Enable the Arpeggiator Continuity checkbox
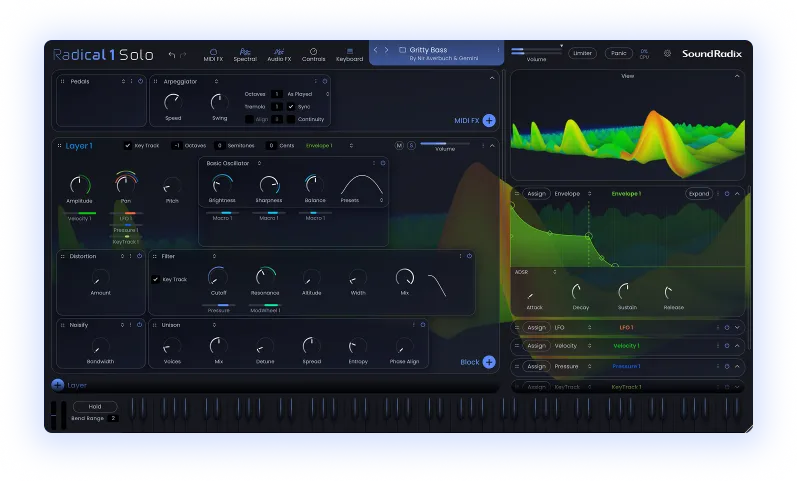Screen dimensions: 797x481 [291, 119]
